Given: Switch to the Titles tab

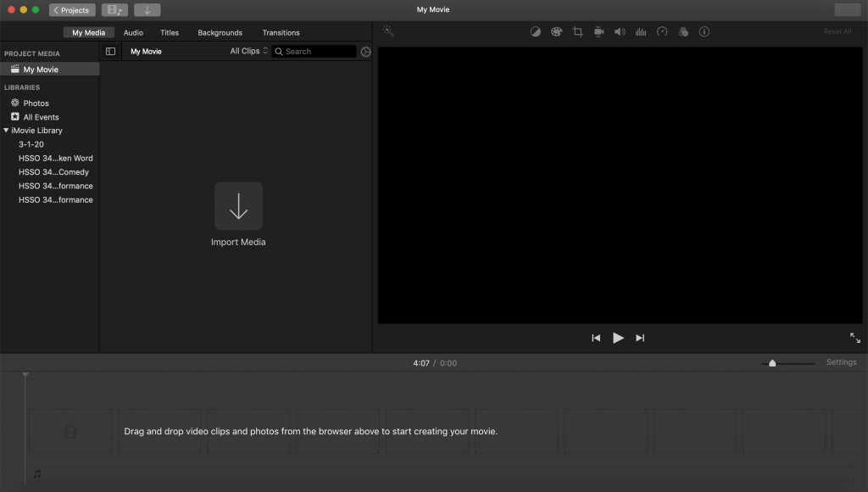Looking at the screenshot, I should (170, 33).
